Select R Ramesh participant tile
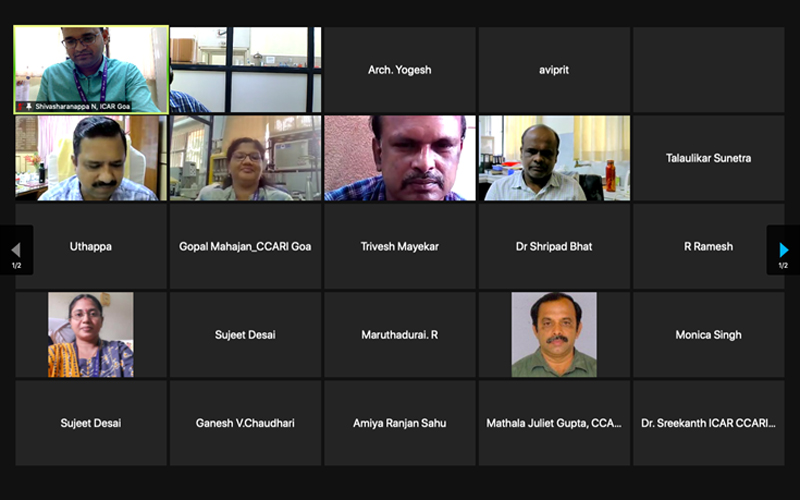Screen dimensions: 800x500 (709, 246)
